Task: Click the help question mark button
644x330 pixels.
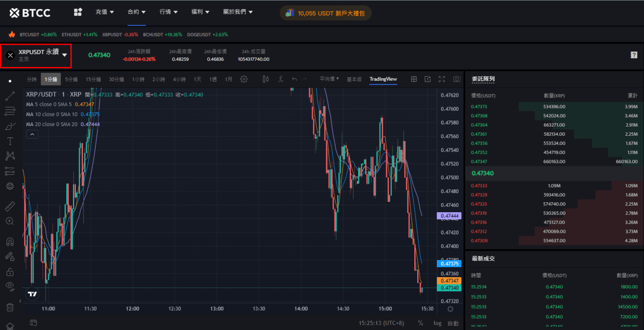Action: coord(634,54)
